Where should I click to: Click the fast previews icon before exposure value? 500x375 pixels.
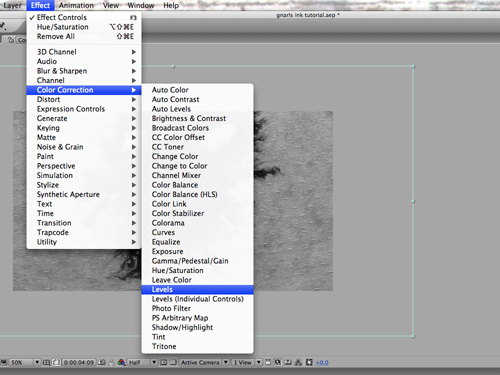pyautogui.click(x=277, y=362)
